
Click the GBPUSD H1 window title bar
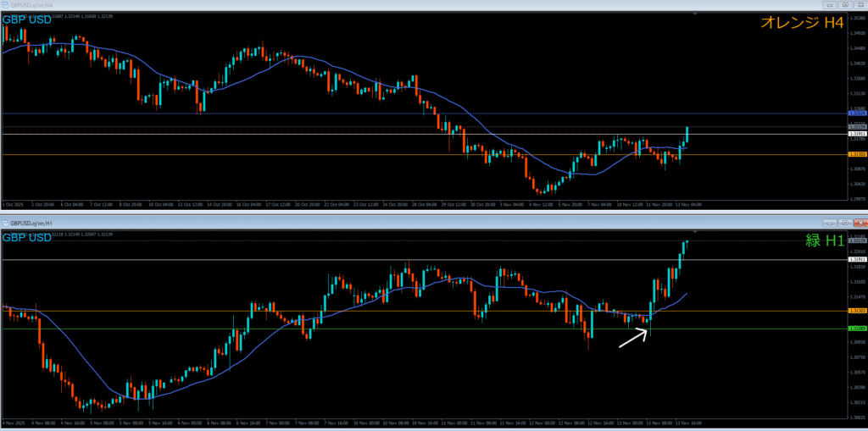click(339, 221)
